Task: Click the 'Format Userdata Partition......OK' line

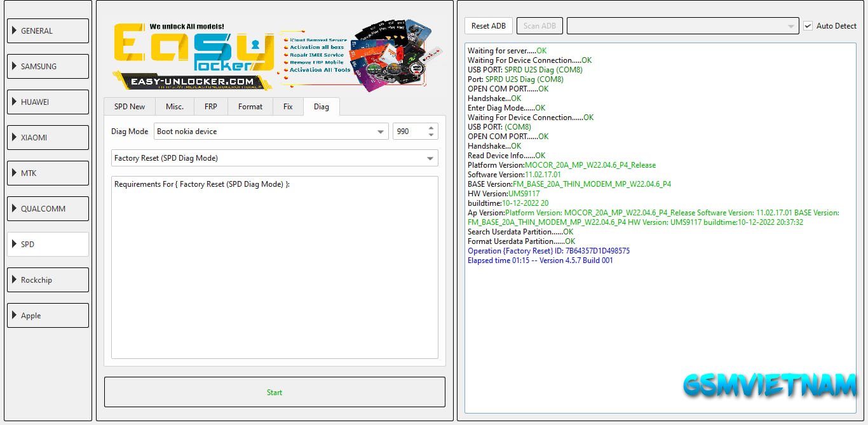Action: tap(521, 241)
